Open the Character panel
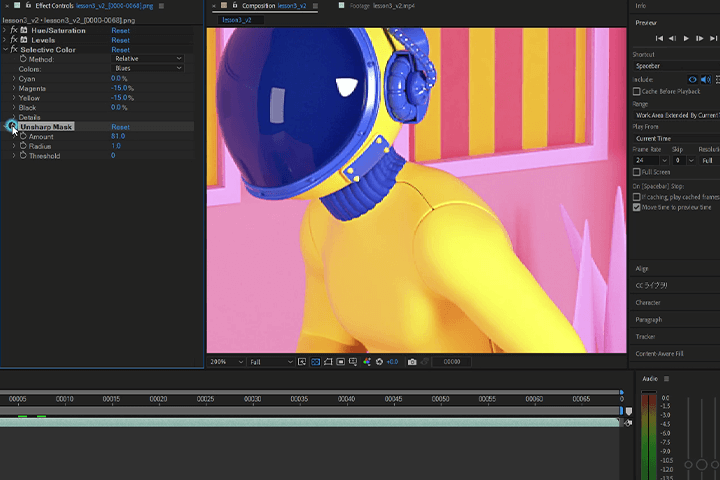 (x=648, y=303)
